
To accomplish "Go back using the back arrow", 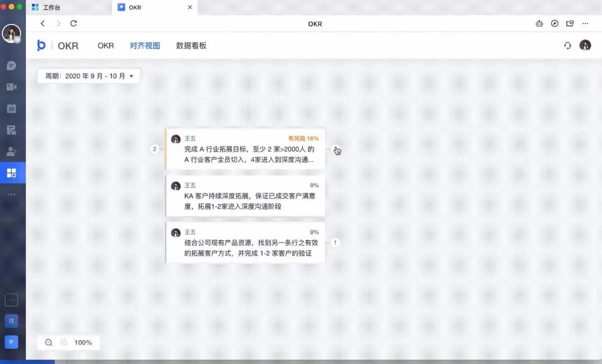I will (42, 23).
